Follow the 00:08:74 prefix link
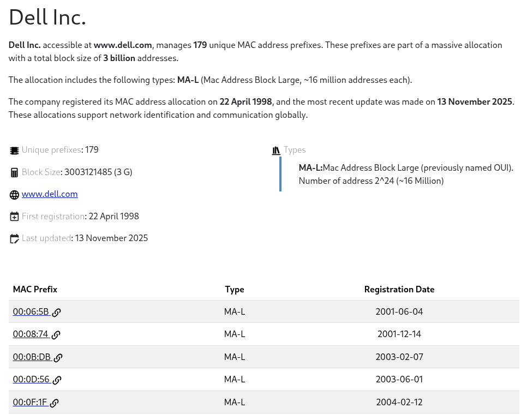The height and width of the screenshot is (420, 527). coord(31,334)
